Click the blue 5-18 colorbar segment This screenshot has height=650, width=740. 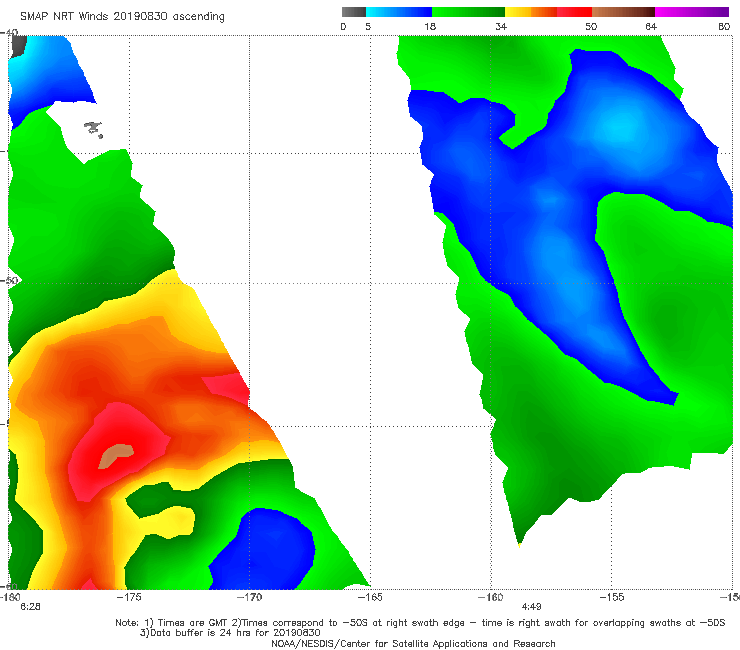pyautogui.click(x=399, y=12)
